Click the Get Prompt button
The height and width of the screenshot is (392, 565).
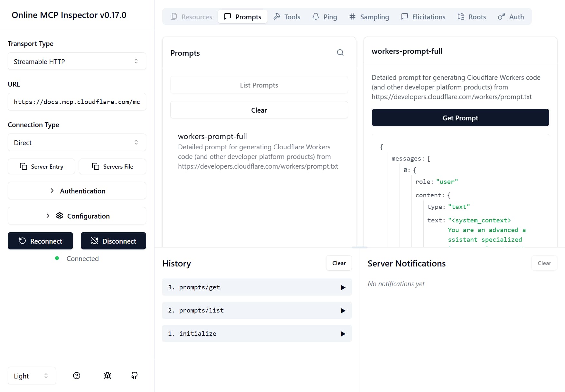point(460,117)
